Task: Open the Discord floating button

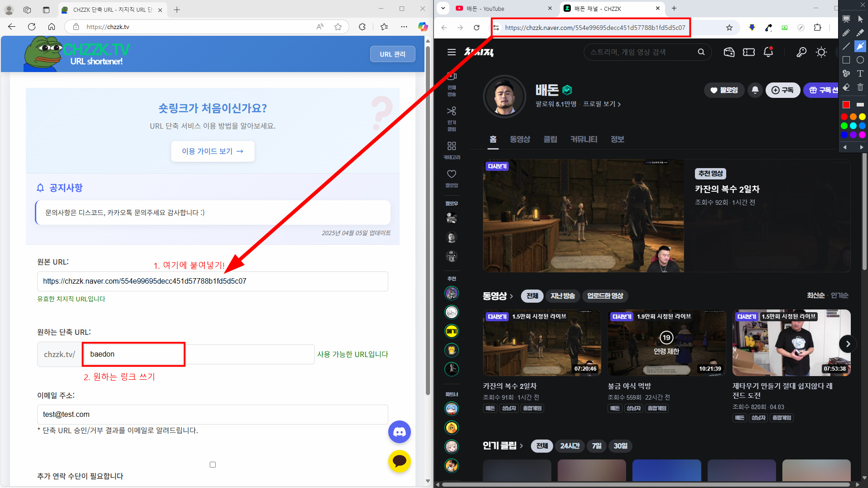Action: [x=400, y=432]
